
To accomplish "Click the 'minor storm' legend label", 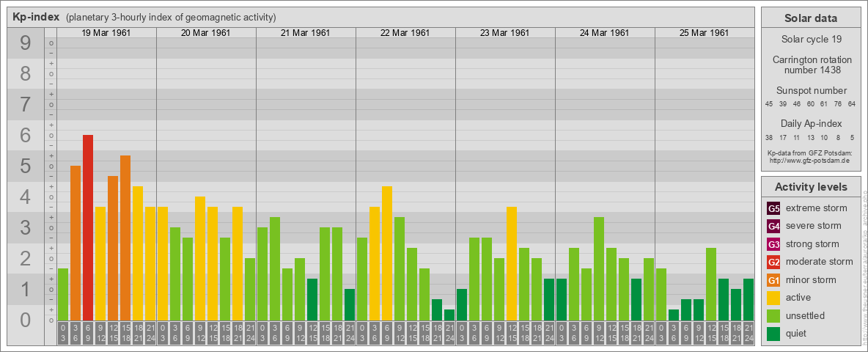I will coord(811,280).
